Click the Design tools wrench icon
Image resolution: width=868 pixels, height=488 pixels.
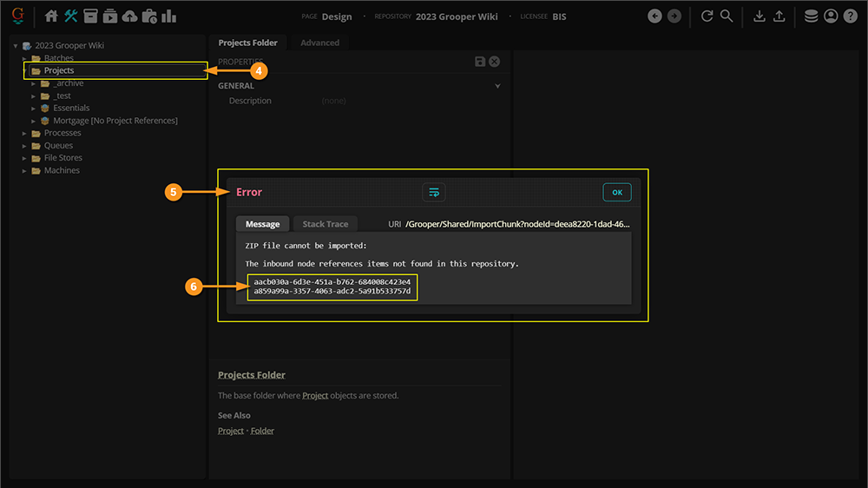pyautogui.click(x=71, y=16)
